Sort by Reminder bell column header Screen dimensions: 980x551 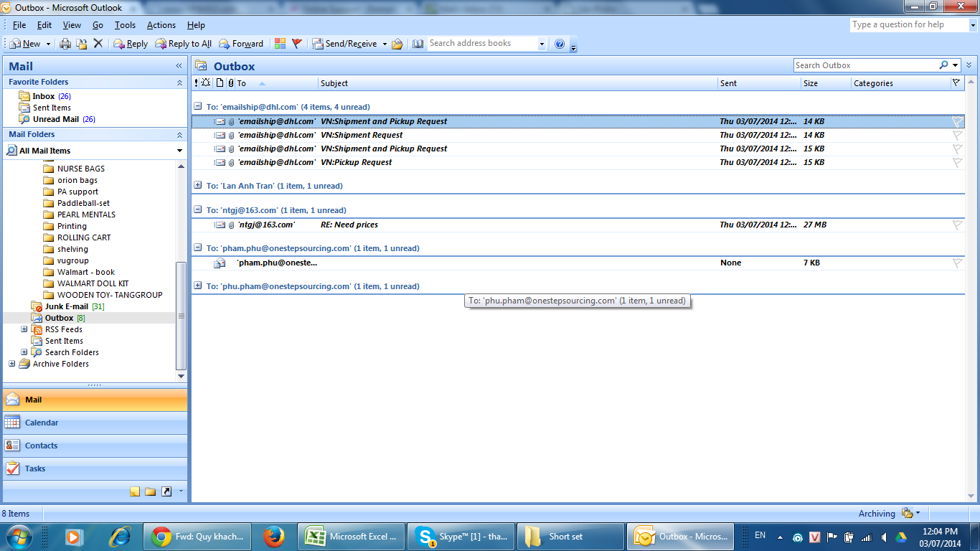tap(207, 83)
